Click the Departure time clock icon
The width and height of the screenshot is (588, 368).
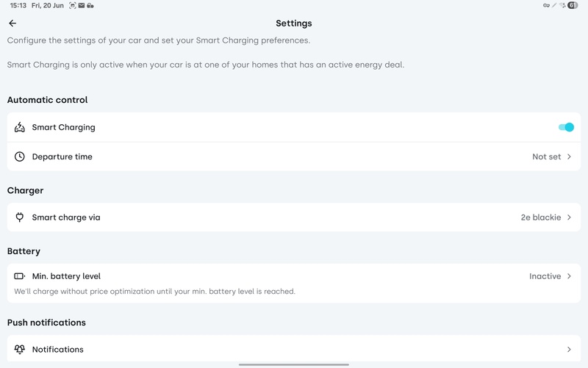coord(20,156)
